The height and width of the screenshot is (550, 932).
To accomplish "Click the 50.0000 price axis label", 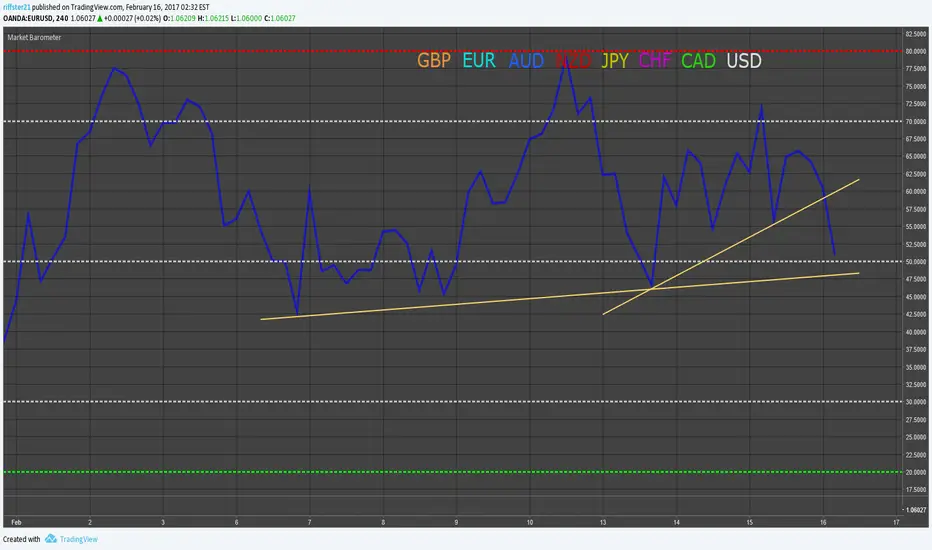I will click(x=915, y=262).
